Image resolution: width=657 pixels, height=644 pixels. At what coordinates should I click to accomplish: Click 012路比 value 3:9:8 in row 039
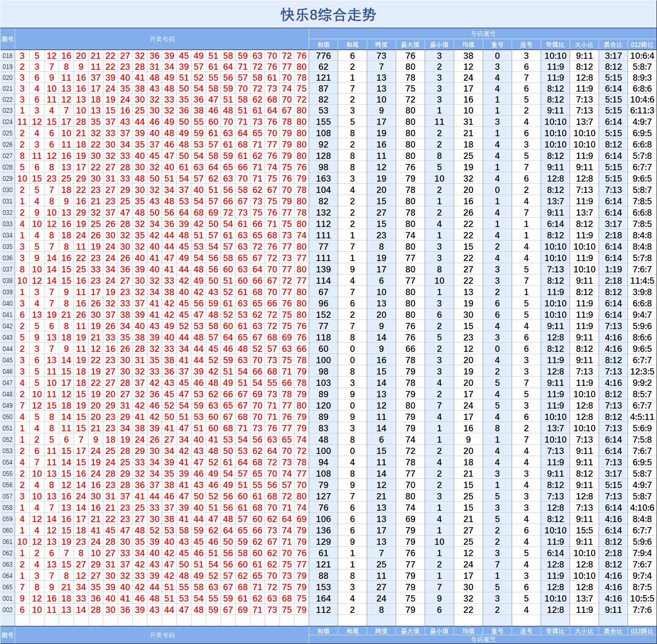[x=642, y=292]
